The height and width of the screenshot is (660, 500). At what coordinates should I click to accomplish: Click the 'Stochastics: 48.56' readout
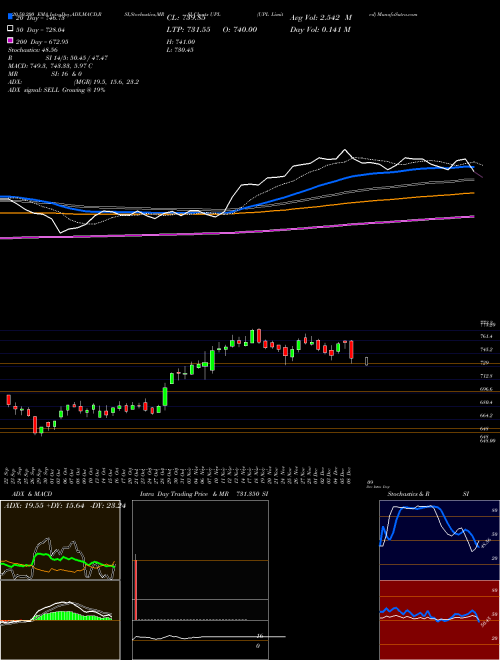[32, 50]
